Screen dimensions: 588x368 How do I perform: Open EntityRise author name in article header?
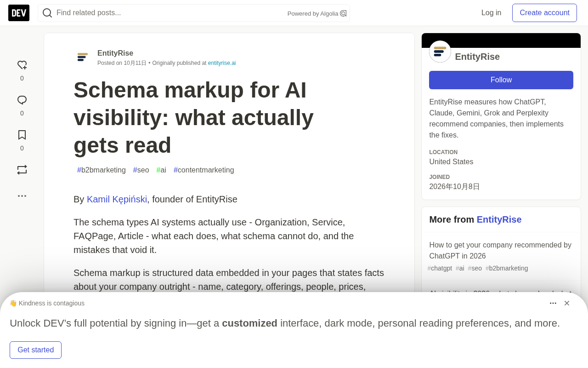[x=115, y=53]
